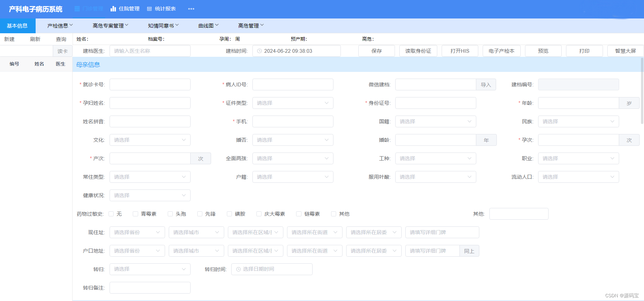644x301 pixels.
Task: Open 统计报表 table icon
Action: (149, 9)
